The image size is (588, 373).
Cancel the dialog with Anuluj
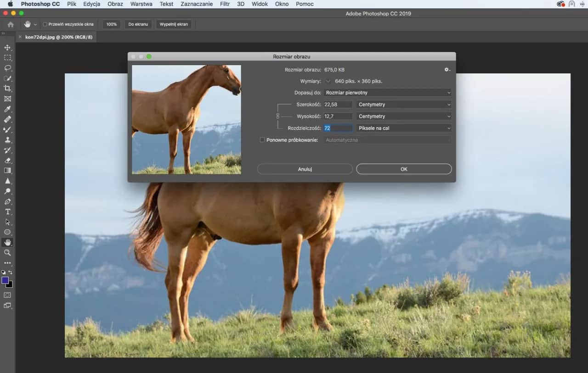(x=305, y=169)
